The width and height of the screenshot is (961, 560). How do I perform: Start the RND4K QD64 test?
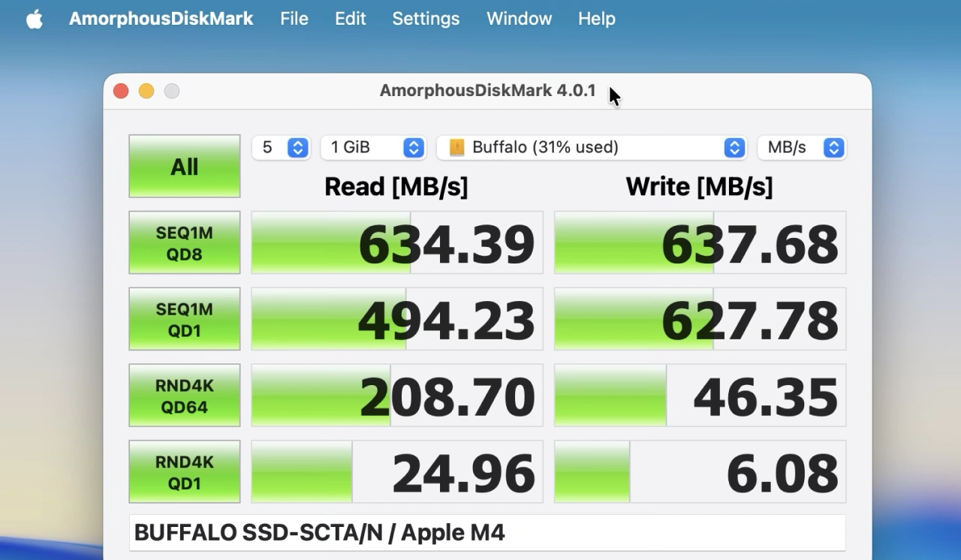pyautogui.click(x=185, y=396)
